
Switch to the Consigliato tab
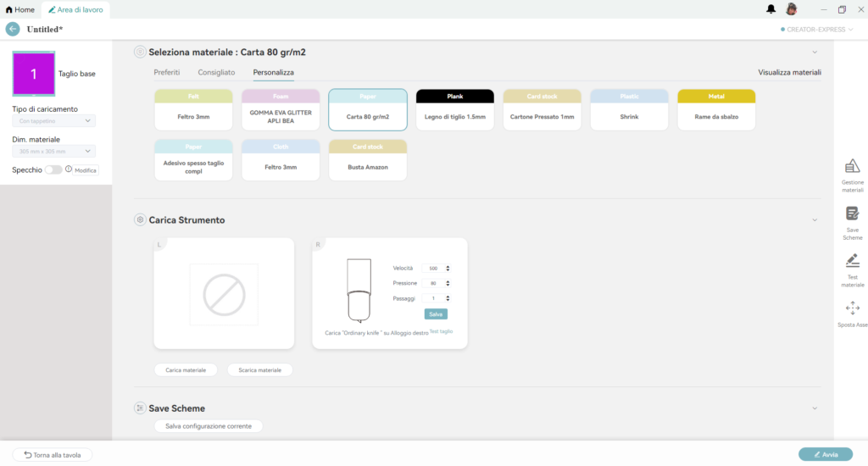pos(217,73)
